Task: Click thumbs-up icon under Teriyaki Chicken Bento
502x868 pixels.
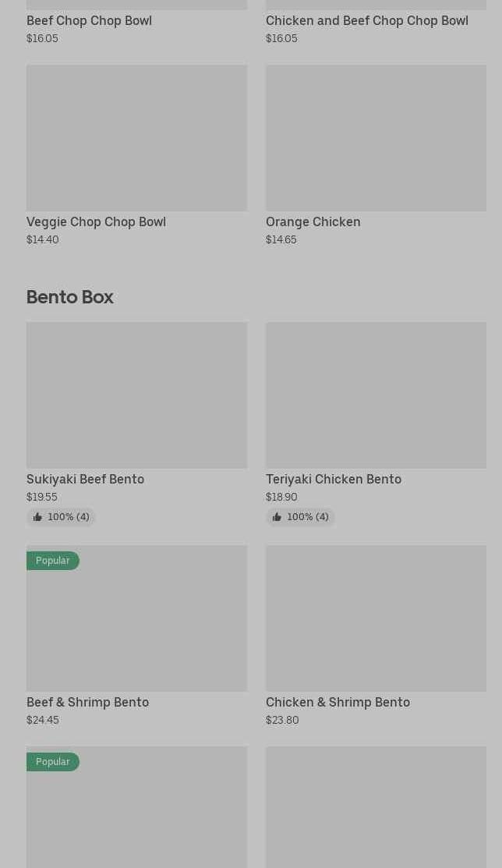Action: 277,517
